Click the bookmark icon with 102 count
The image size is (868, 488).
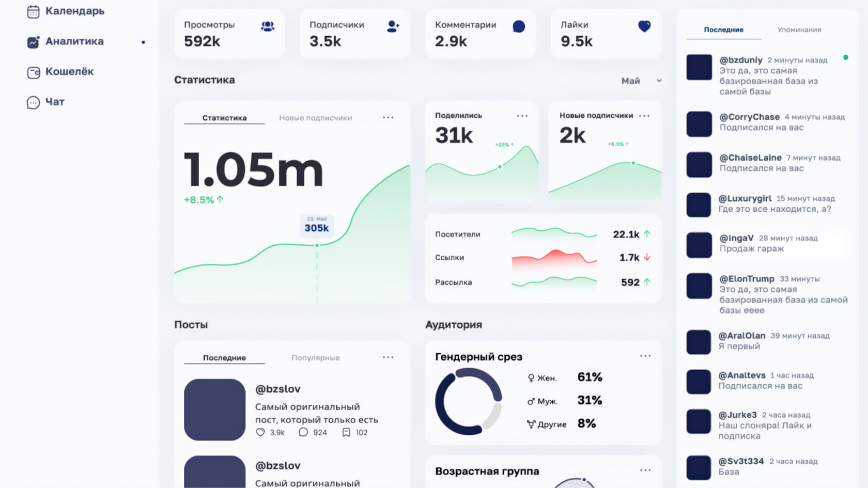point(346,432)
